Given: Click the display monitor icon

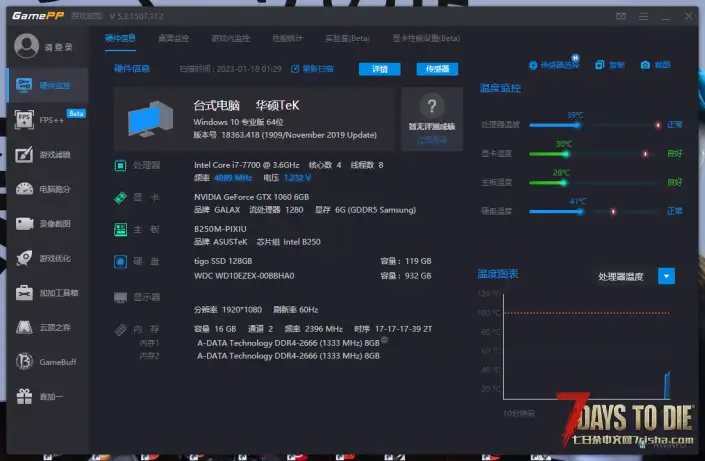Looking at the screenshot, I should pos(120,297).
